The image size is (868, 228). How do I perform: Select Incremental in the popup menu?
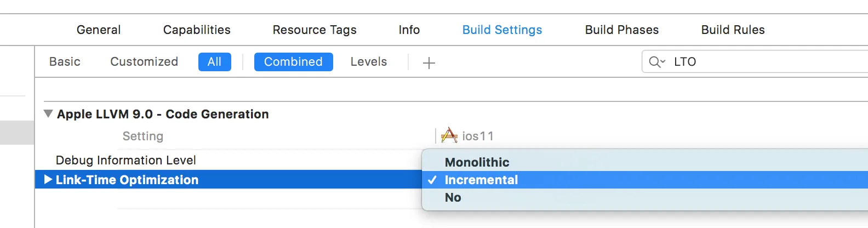point(481,180)
